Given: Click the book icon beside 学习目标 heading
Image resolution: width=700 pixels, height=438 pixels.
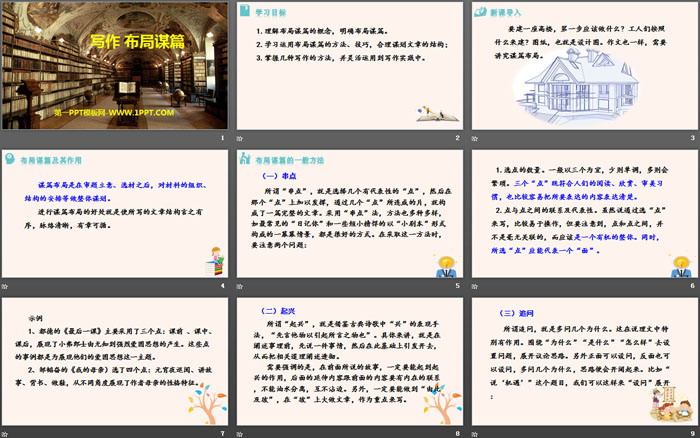Looking at the screenshot, I should click(245, 11).
